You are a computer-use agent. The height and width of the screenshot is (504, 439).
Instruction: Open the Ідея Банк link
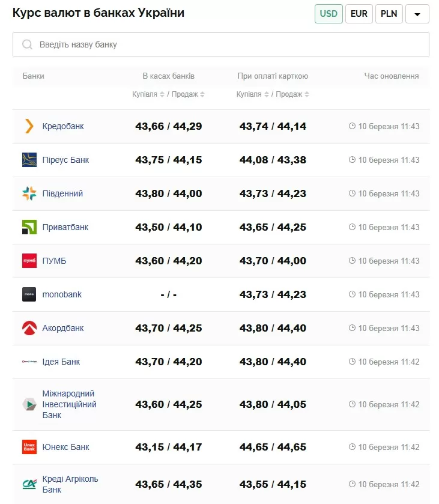click(x=61, y=362)
